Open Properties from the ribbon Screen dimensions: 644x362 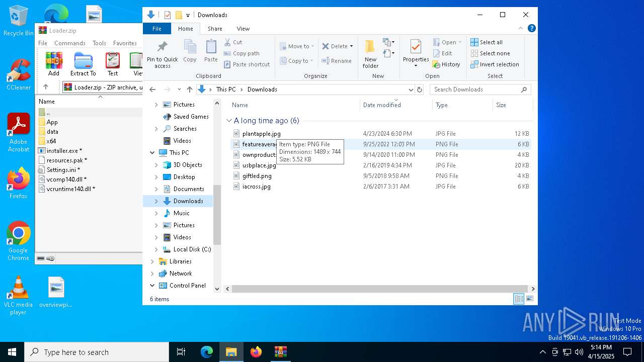(416, 54)
